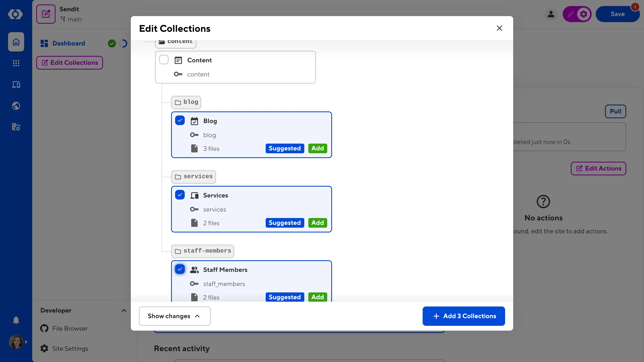Screen dimensions: 644x362
Task: Open Site Settings under Developer
Action: 70,348
